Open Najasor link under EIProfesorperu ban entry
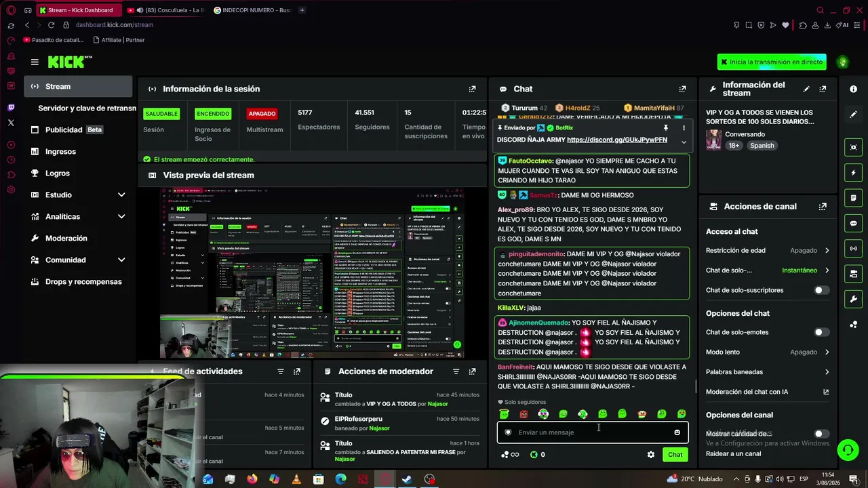This screenshot has height=488, width=868. pyautogui.click(x=379, y=428)
